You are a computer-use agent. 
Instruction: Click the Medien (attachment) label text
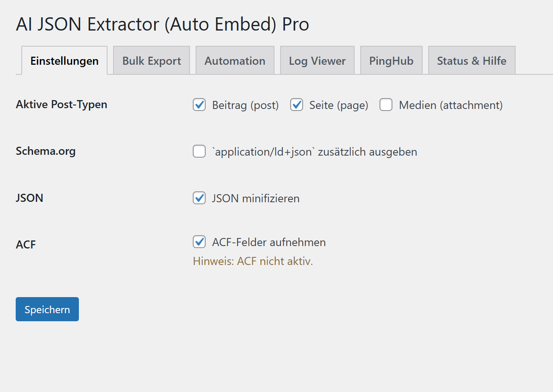pyautogui.click(x=450, y=105)
